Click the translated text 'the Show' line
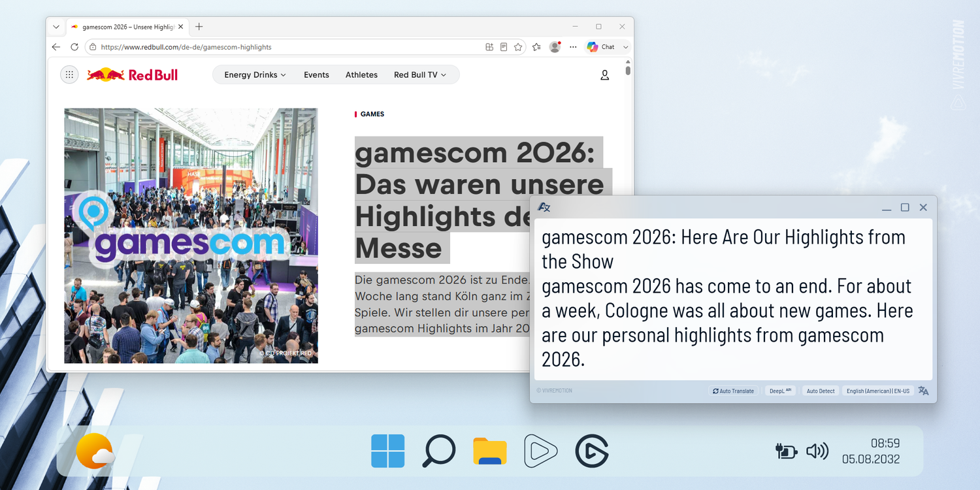 pos(578,261)
